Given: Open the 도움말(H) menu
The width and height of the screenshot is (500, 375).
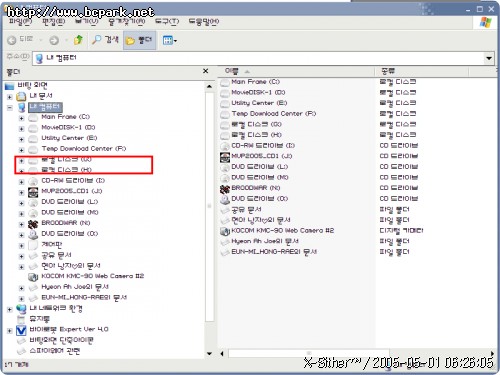Looking at the screenshot, I should click(204, 22).
